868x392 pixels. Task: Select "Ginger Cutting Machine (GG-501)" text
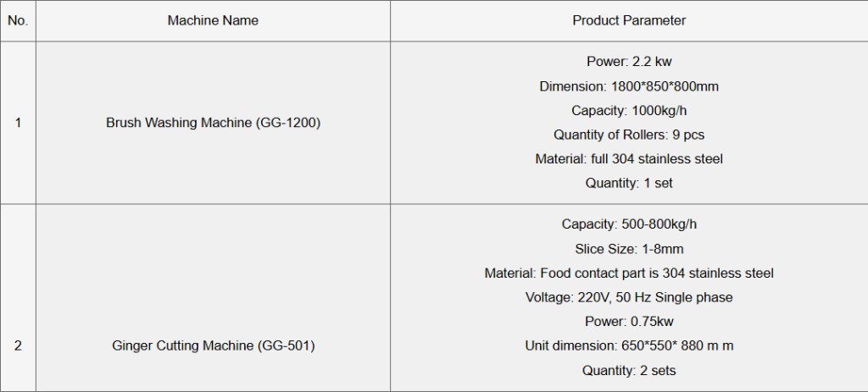click(x=213, y=345)
